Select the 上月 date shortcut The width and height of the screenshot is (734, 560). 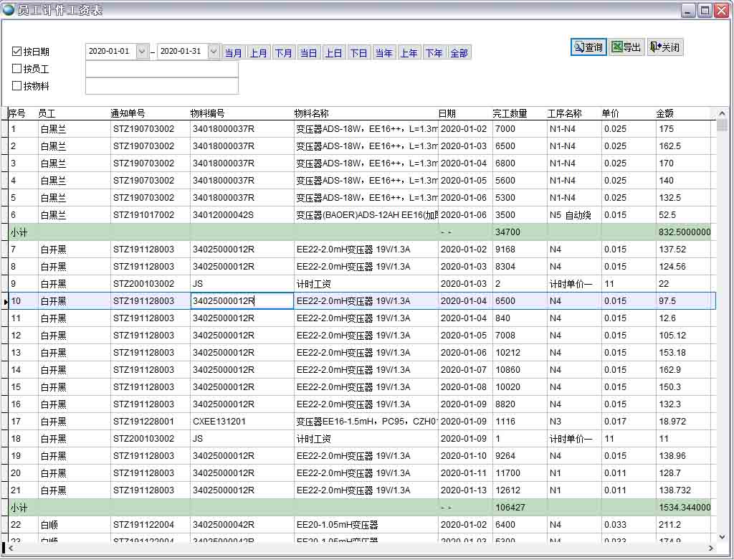click(258, 53)
